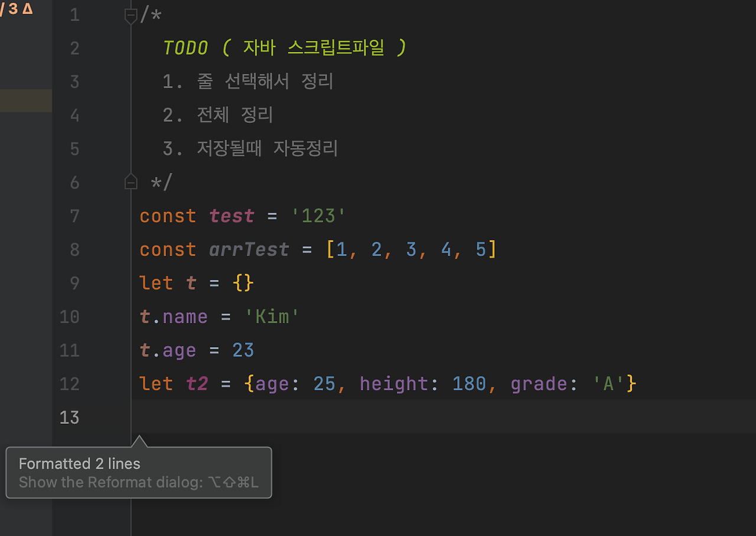Click the value 180 in the t2 object
Screen dimensions: 756x536
(x=470, y=384)
